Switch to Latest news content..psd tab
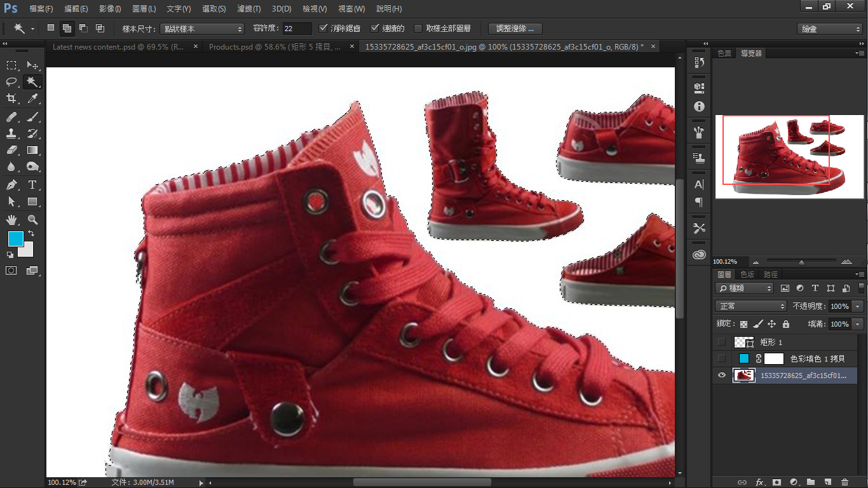 (119, 46)
